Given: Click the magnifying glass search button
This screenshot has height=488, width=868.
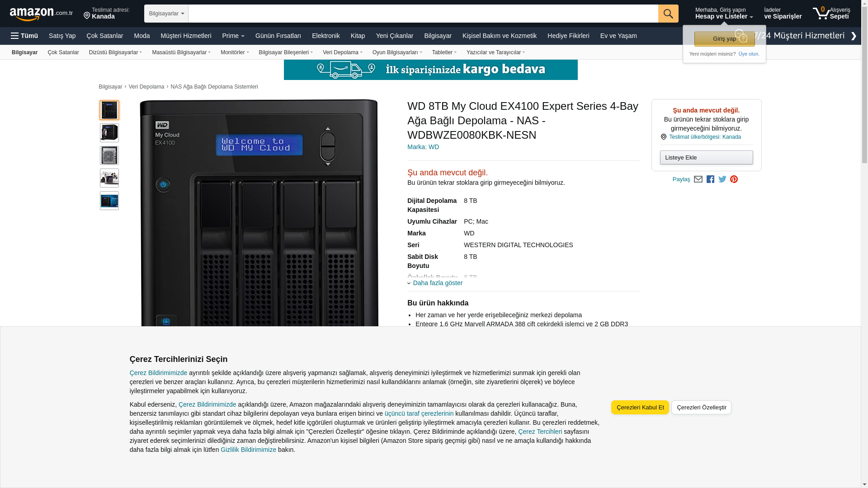Looking at the screenshot, I should pyautogui.click(x=668, y=14).
